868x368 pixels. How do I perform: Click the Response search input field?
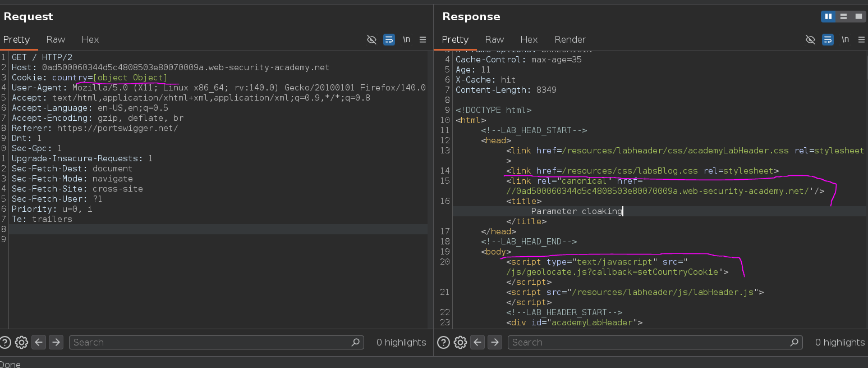pyautogui.click(x=655, y=342)
